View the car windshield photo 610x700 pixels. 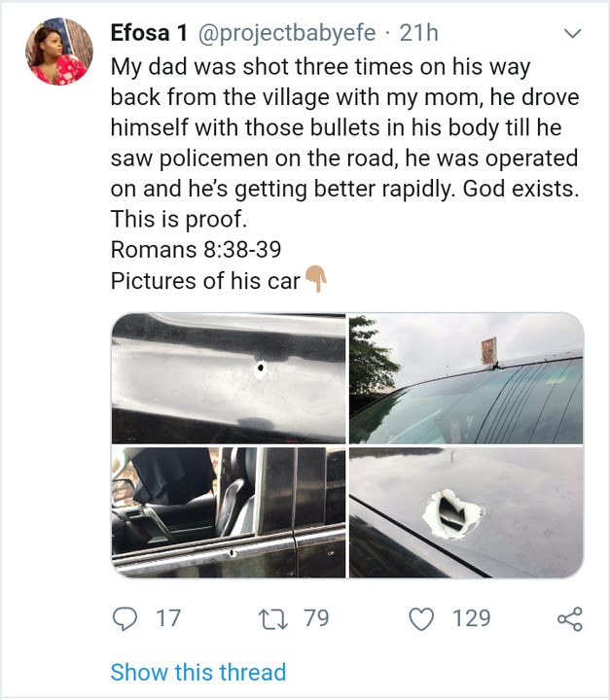point(466,378)
